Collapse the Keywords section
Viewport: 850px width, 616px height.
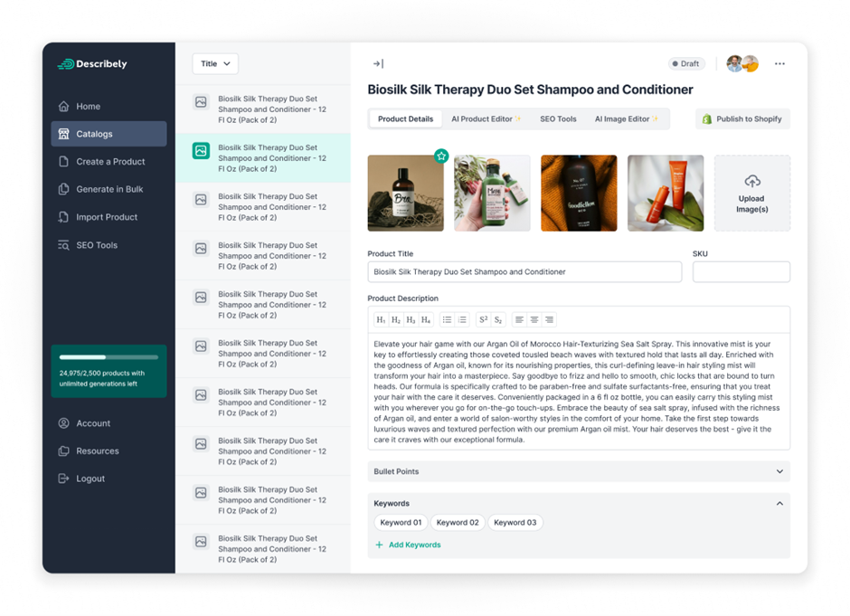pos(779,504)
